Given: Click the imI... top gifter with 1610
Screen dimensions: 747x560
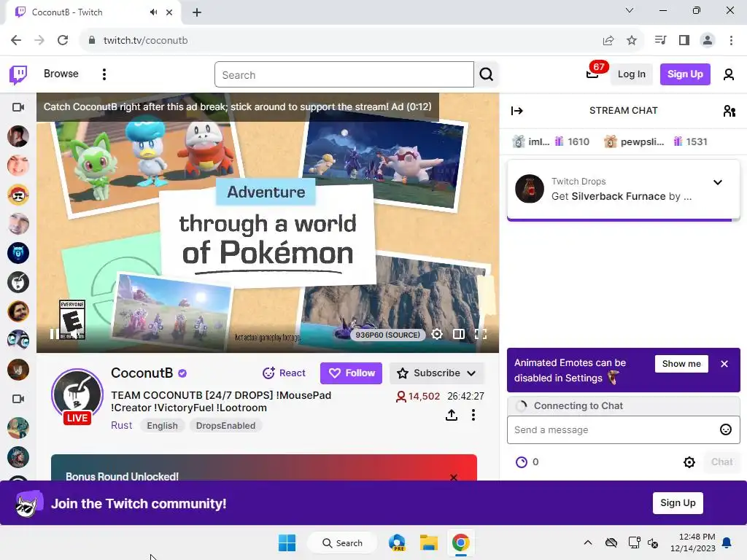Looking at the screenshot, I should point(550,141).
